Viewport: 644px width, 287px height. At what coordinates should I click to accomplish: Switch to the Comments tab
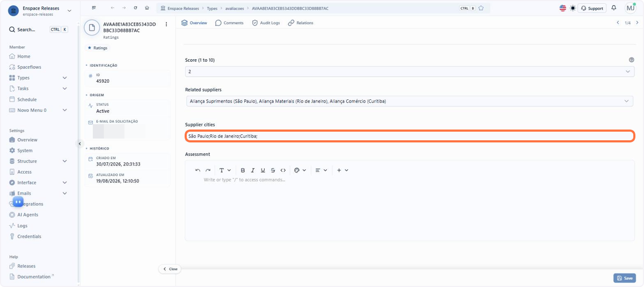point(230,23)
